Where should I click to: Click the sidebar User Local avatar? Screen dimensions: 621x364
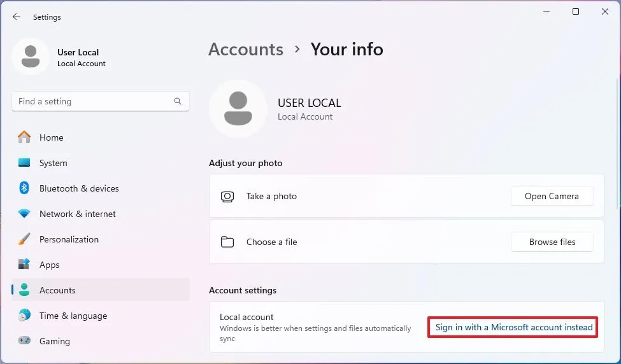31,57
